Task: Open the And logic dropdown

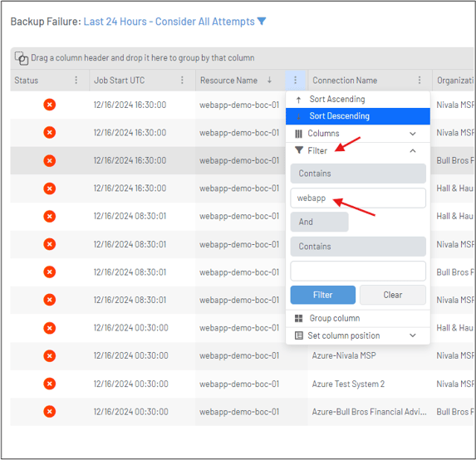Action: point(319,222)
